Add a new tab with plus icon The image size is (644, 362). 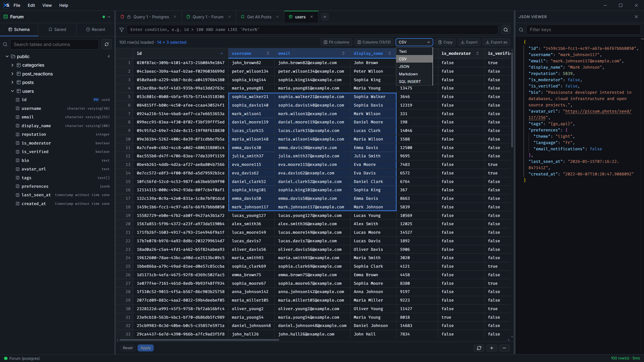[x=325, y=17]
